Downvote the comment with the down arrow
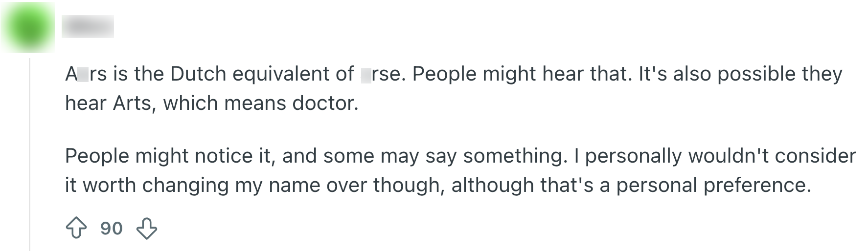The width and height of the screenshot is (868, 251). coord(147,228)
